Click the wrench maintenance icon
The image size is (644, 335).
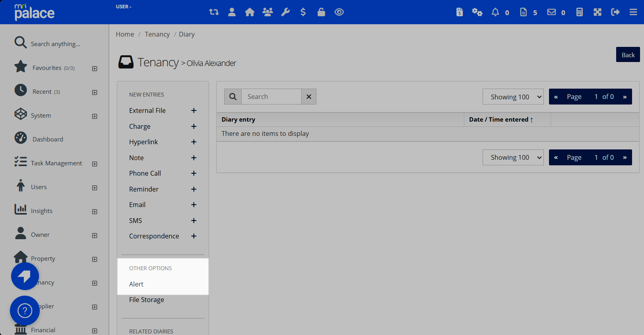tap(285, 12)
